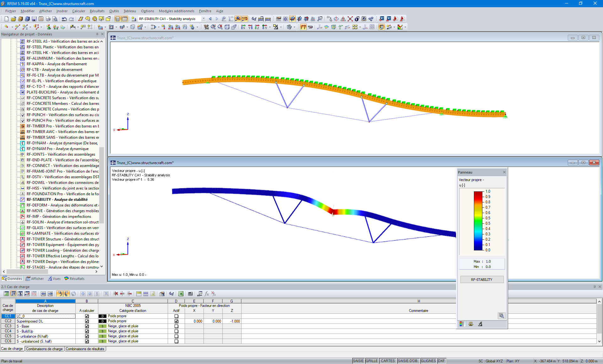This screenshot has height=364, width=603.
Task: Click the SAISIE mode indicator in status bar
Action: click(358, 361)
